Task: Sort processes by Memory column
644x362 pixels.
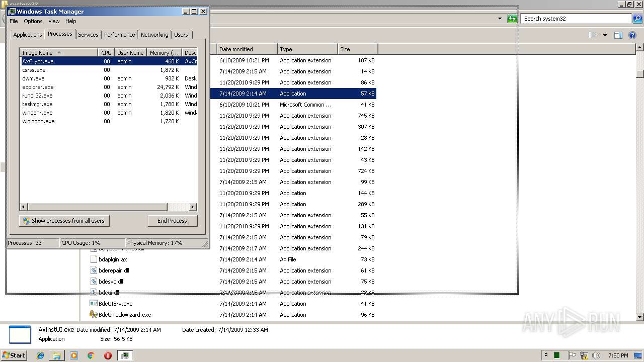Action: (x=164, y=52)
